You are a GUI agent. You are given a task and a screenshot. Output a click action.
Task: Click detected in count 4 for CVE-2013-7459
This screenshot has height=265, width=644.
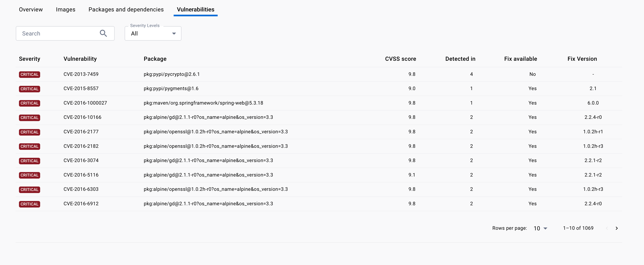tap(471, 74)
